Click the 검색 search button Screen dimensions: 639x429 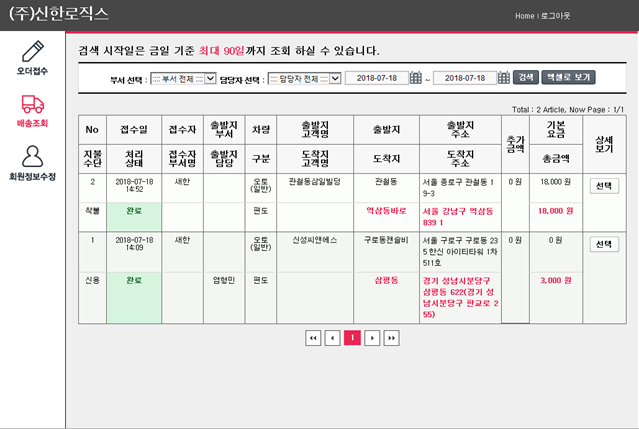click(x=526, y=77)
